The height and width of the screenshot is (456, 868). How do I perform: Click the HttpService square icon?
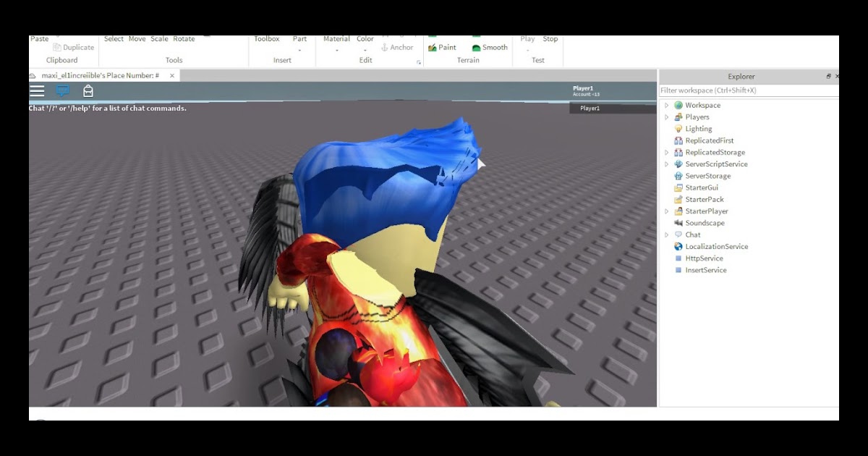[678, 258]
